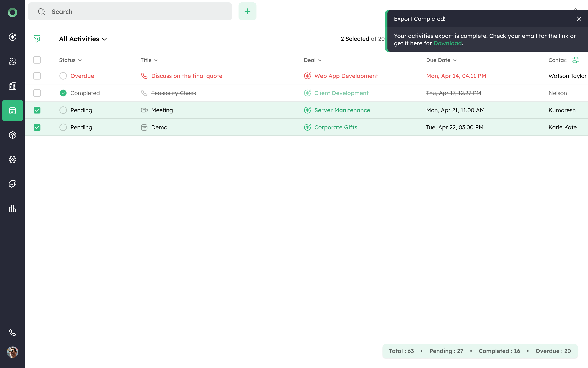Expand the All Activities view dropdown

[x=83, y=39]
